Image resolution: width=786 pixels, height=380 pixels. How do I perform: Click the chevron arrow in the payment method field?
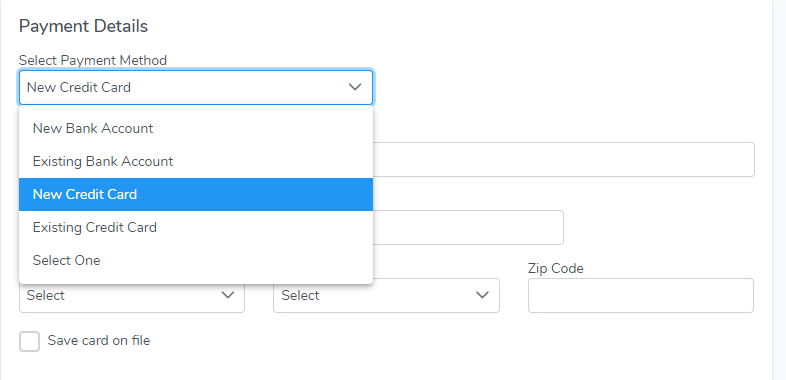tap(355, 87)
